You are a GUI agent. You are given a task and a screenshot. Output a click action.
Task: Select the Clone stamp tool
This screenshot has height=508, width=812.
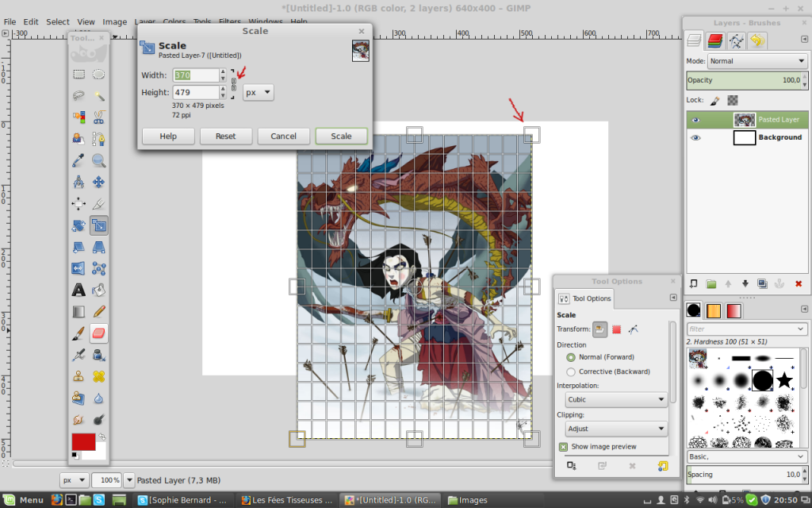(79, 376)
